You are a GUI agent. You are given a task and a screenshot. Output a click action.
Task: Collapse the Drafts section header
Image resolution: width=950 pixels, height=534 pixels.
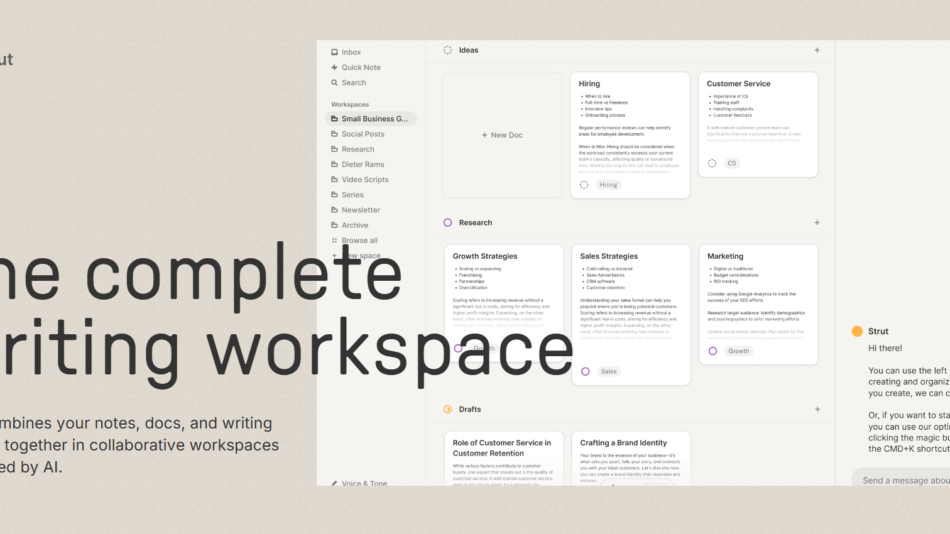click(x=469, y=409)
